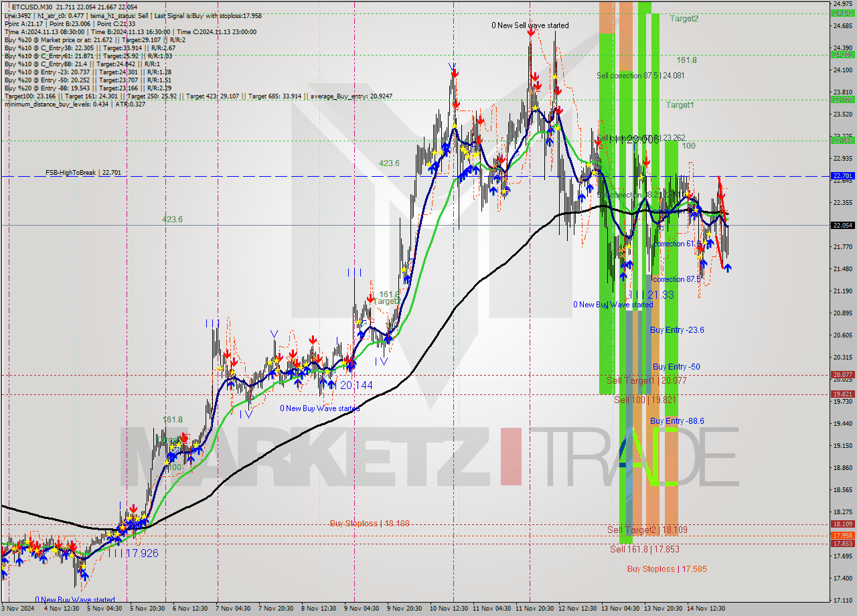The height and width of the screenshot is (616, 857).
Task: Click '10 Nov 12:30' on the time axis
Action: [449, 609]
